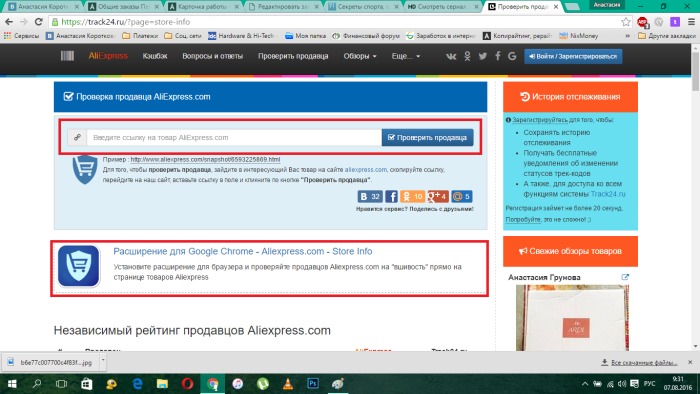This screenshot has width=700, height=394.
Task: Click the Войти / Зарегистрироваться button
Action: tap(573, 56)
